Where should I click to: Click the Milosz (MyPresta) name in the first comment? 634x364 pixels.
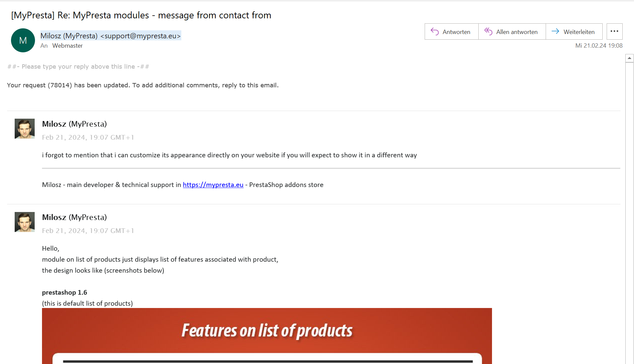[74, 124]
